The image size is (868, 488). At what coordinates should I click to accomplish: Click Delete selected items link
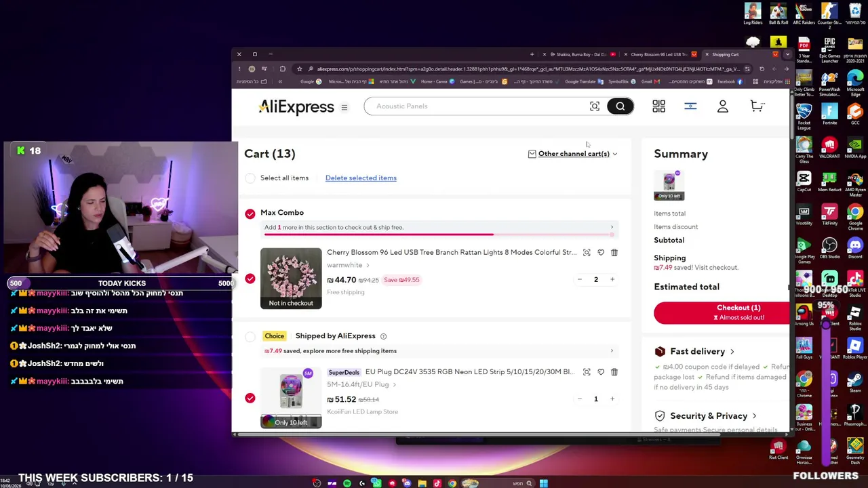361,178
